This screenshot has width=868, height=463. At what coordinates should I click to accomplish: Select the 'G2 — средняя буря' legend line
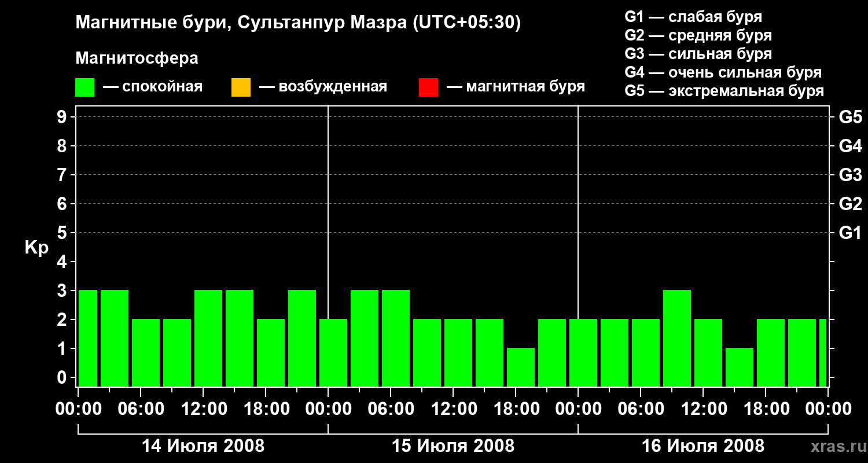tap(698, 35)
